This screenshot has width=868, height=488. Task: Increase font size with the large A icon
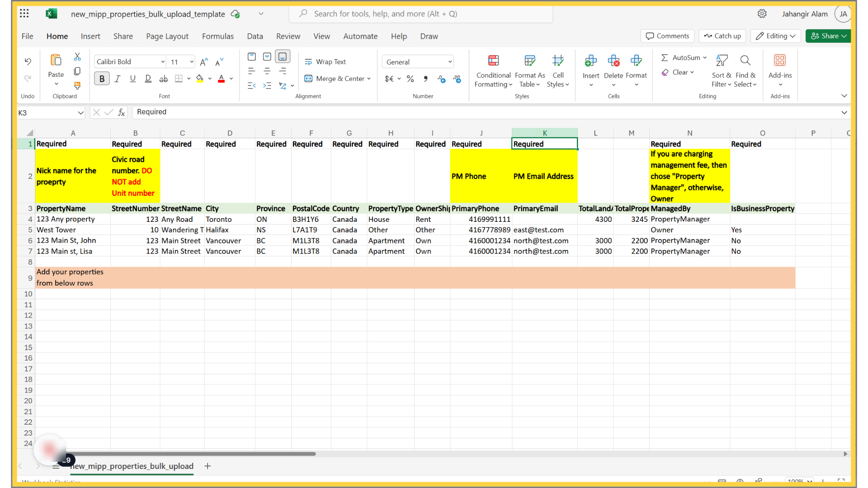[204, 62]
